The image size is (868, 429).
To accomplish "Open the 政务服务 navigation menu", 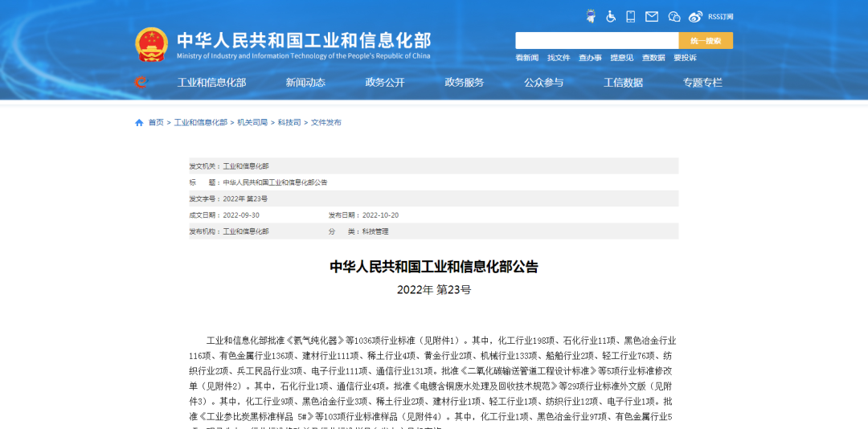I will click(x=464, y=83).
